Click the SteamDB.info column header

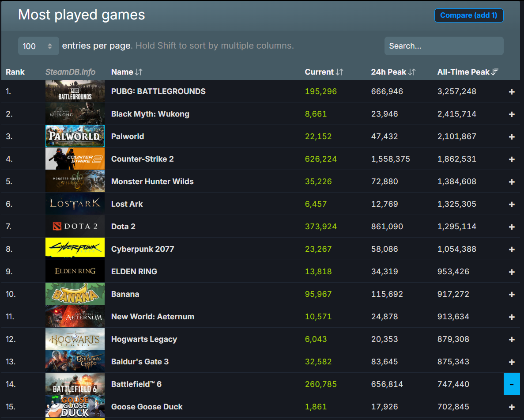coord(70,72)
